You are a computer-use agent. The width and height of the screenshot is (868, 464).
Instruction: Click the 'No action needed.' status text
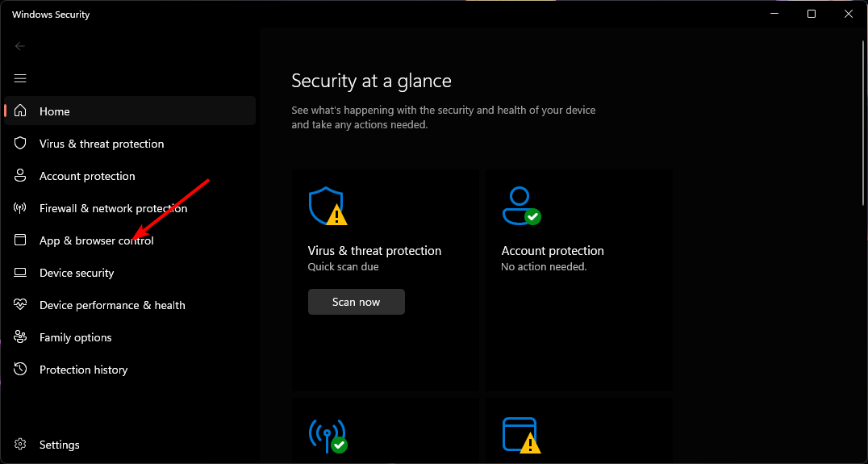pos(544,267)
